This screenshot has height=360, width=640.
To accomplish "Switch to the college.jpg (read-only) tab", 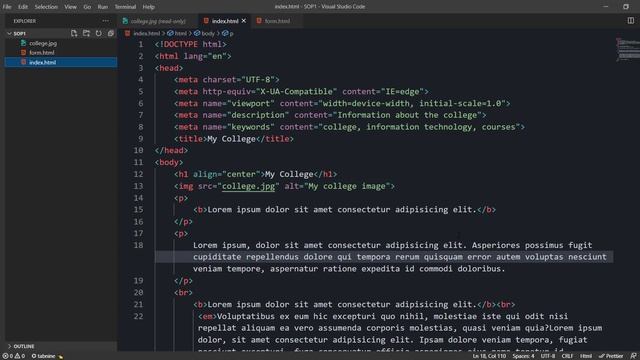I will 158,21.
